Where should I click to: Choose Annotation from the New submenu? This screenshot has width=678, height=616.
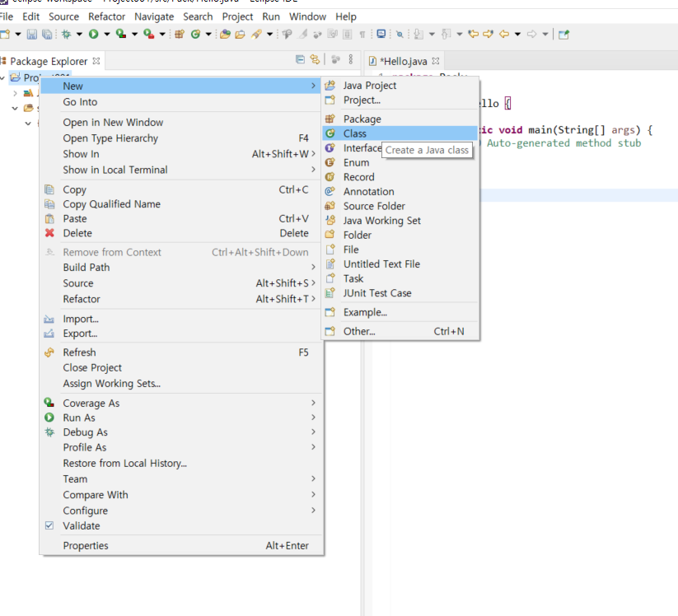point(401,192)
